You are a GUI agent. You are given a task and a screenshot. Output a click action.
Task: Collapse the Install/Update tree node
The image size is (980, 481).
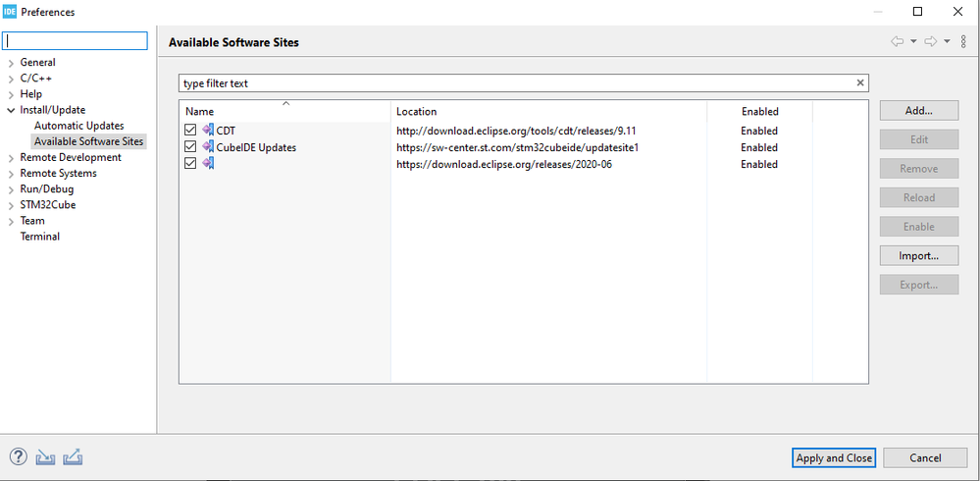11,110
